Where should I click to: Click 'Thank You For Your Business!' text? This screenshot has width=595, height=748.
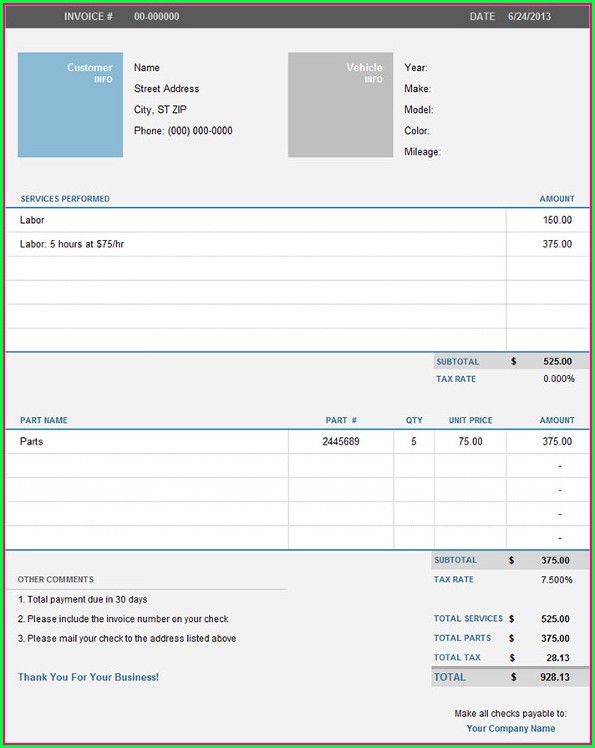point(88,677)
